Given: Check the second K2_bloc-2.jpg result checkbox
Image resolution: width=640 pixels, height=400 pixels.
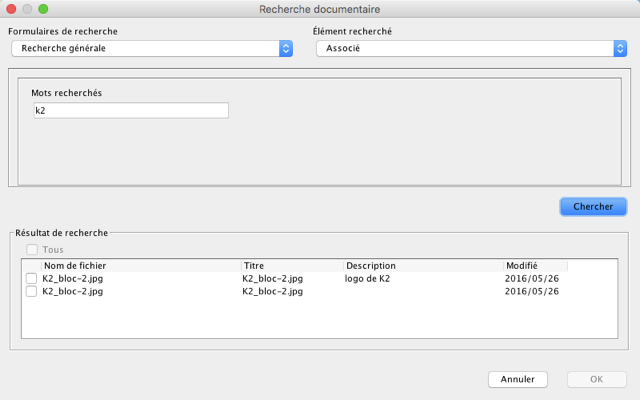Looking at the screenshot, I should (32, 292).
